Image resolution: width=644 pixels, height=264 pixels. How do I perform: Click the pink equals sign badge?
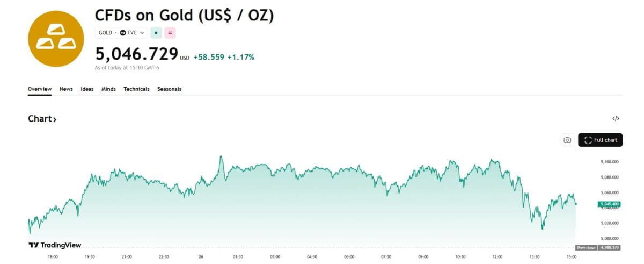(170, 33)
